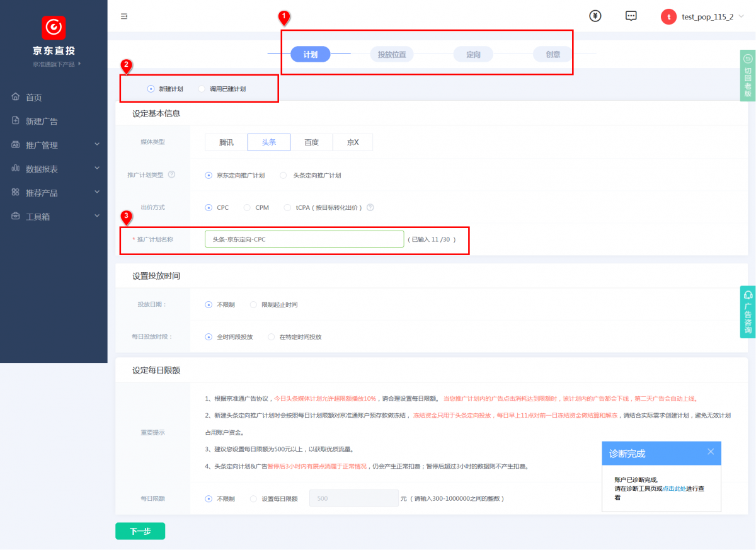Open the yen account balance icon
This screenshot has height=550, width=756.
pos(595,16)
